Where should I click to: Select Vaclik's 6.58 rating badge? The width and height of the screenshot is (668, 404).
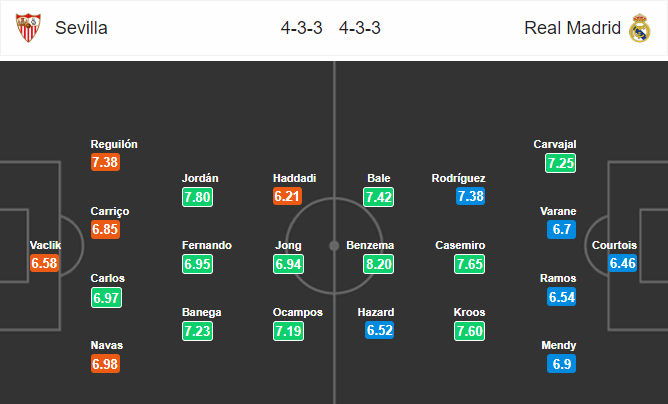(x=45, y=264)
